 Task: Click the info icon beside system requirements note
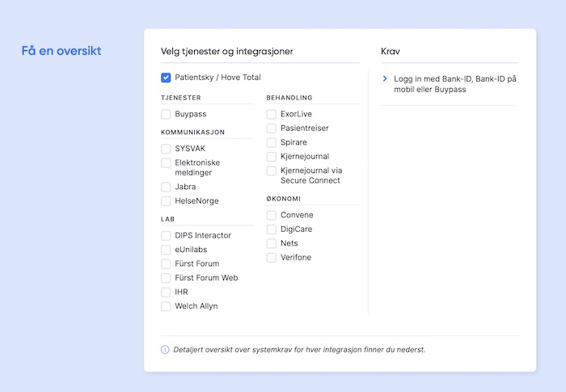166,350
